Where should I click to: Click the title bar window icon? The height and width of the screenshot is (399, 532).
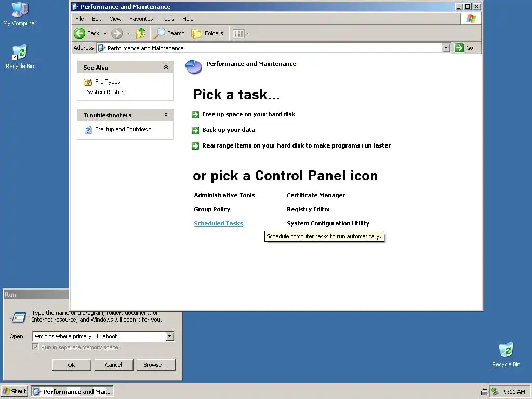[75, 6]
